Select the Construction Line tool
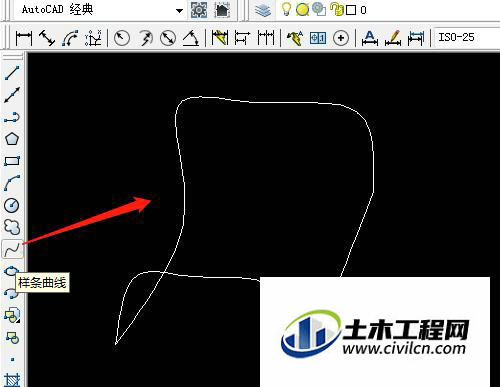This screenshot has height=387, width=500. 12,95
